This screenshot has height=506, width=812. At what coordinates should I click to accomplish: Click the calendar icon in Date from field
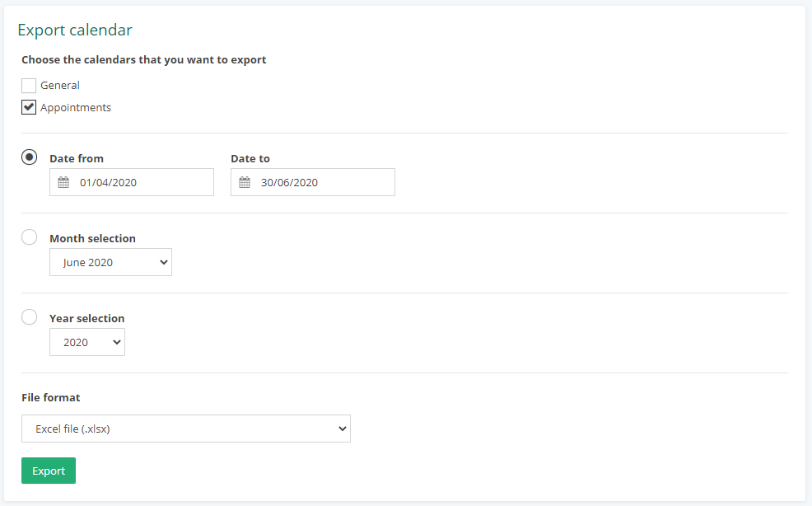(63, 182)
